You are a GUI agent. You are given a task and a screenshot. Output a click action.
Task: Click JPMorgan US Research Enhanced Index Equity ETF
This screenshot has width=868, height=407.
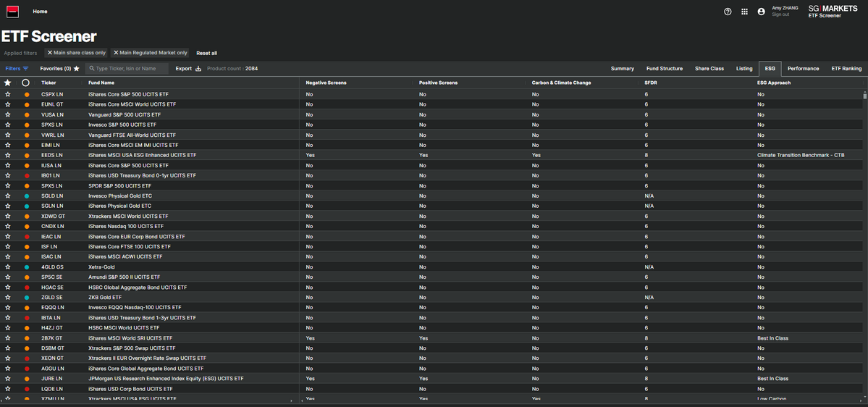click(x=166, y=378)
